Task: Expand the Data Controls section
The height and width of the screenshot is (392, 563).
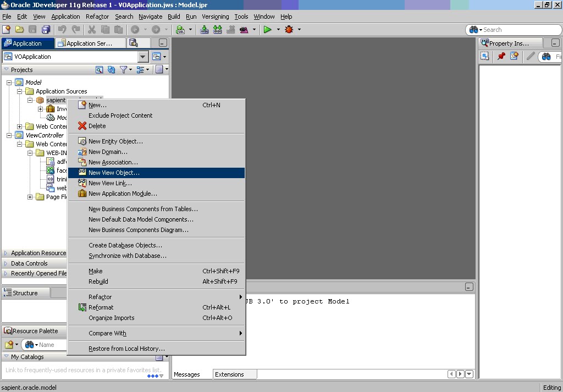Action: 5,263
